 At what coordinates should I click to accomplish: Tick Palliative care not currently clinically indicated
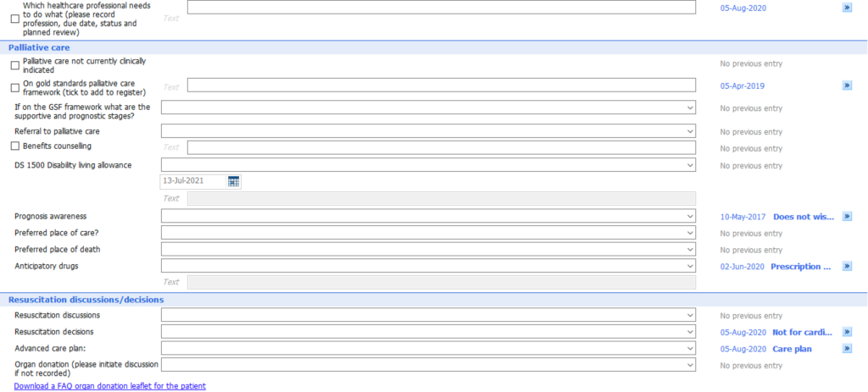[x=15, y=65]
